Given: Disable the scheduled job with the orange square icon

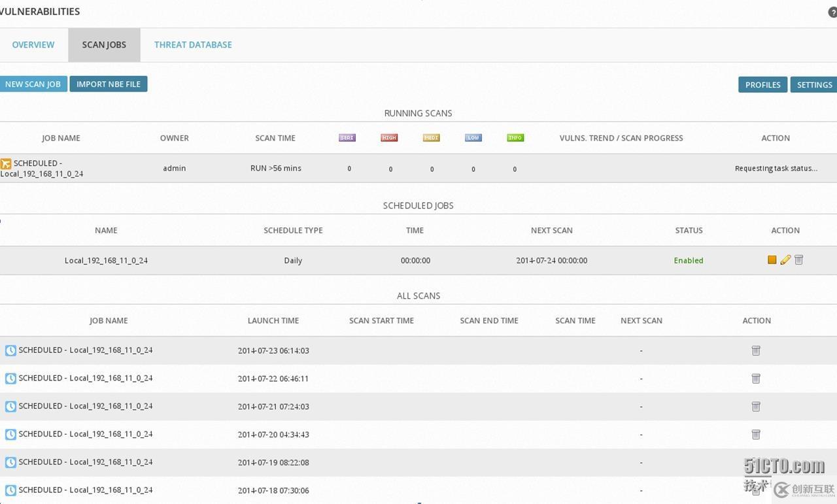Looking at the screenshot, I should [x=772, y=260].
